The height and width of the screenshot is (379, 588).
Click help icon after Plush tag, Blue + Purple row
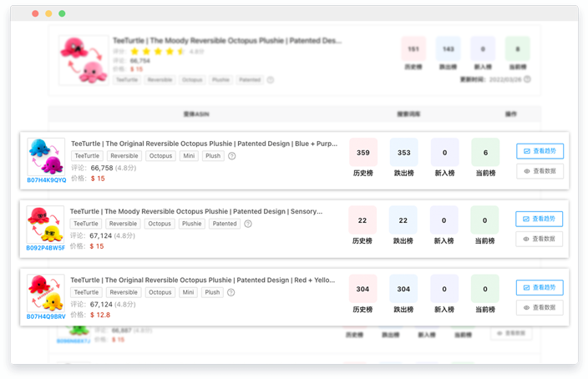[232, 156]
